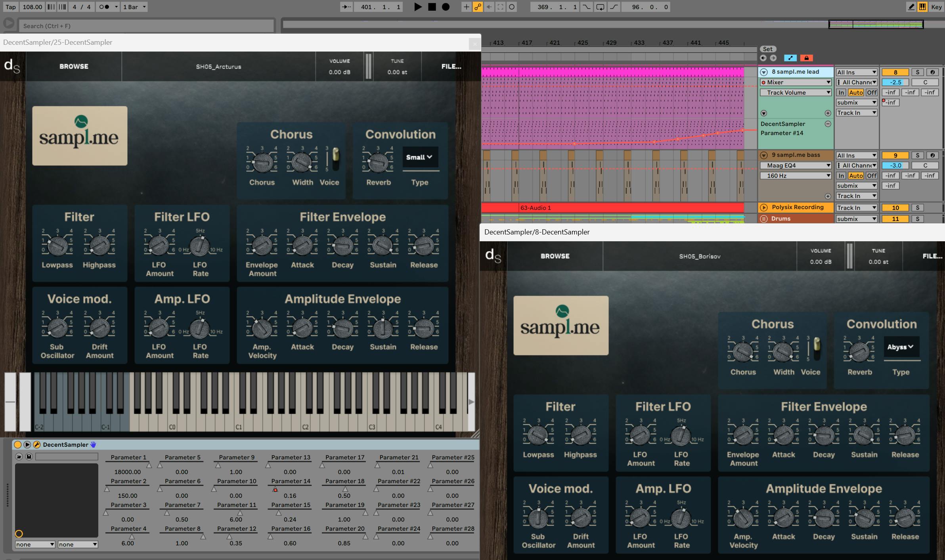Set bass track monitor to Off
945x560 pixels.
tap(871, 175)
